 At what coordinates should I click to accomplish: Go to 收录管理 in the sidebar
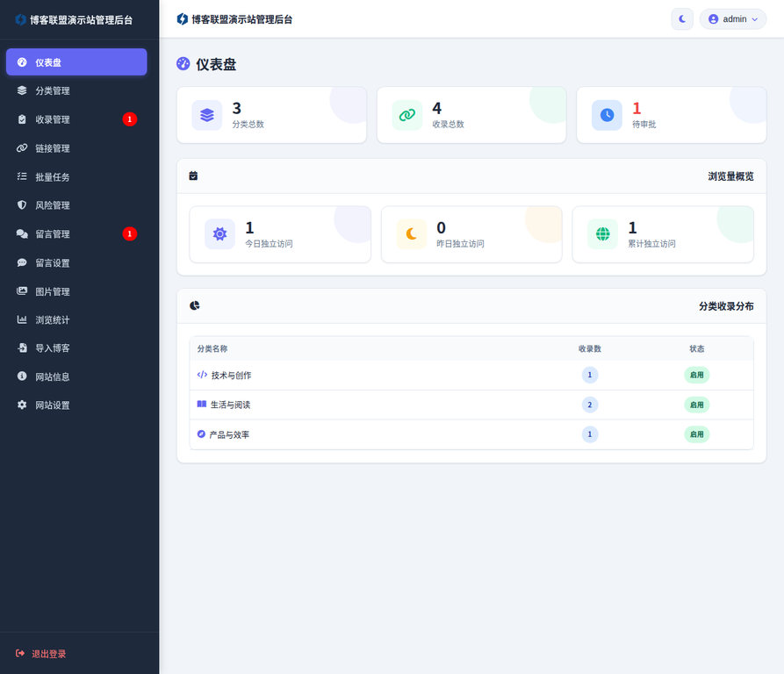pyautogui.click(x=76, y=119)
